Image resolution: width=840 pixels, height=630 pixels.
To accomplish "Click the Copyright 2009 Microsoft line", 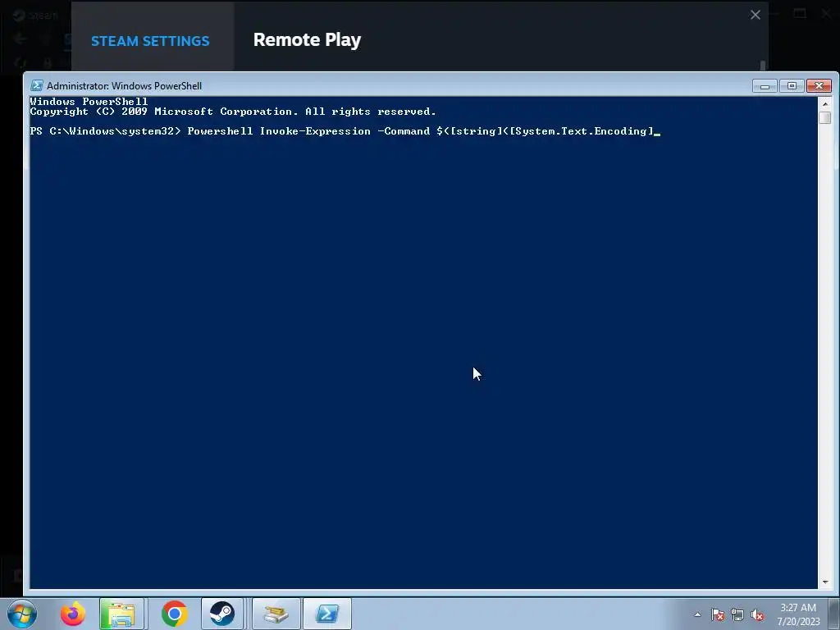I will 233,112.
